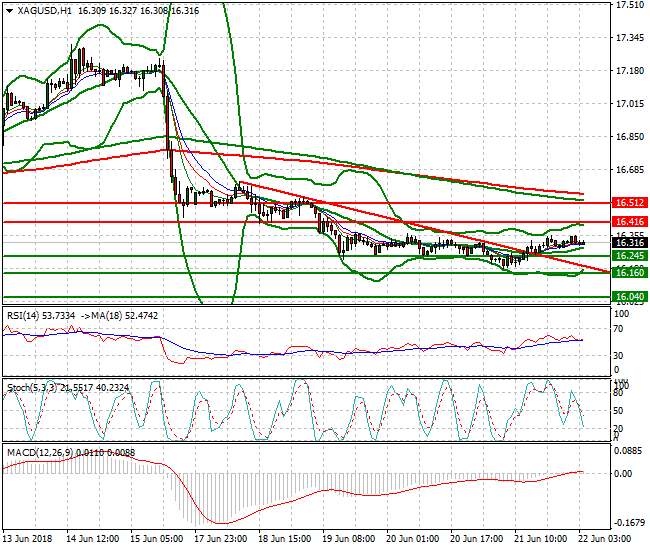Screen dimensions: 650x550
Task: Click the green 16.040 price level label
Action: (x=630, y=297)
